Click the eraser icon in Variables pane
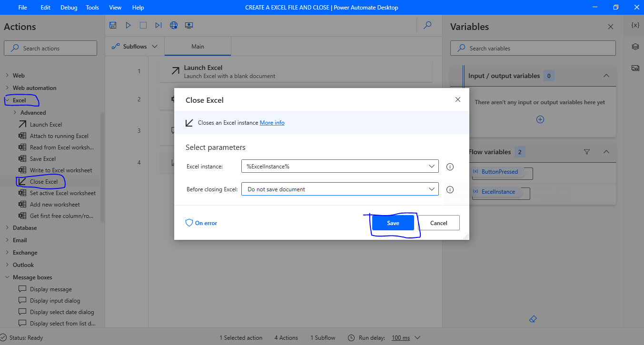The image size is (644, 345). click(x=533, y=318)
